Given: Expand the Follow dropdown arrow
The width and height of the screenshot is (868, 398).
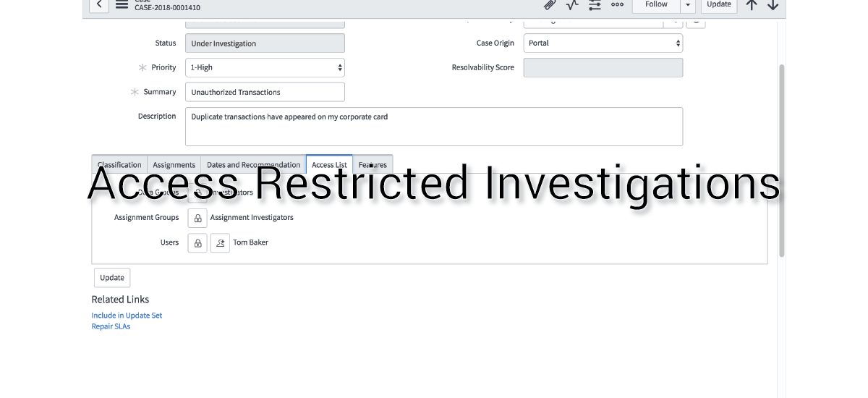Looking at the screenshot, I should pyautogui.click(x=688, y=5).
